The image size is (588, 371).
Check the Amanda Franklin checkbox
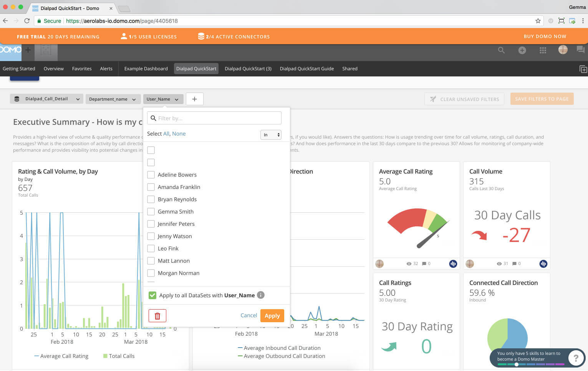tap(151, 187)
